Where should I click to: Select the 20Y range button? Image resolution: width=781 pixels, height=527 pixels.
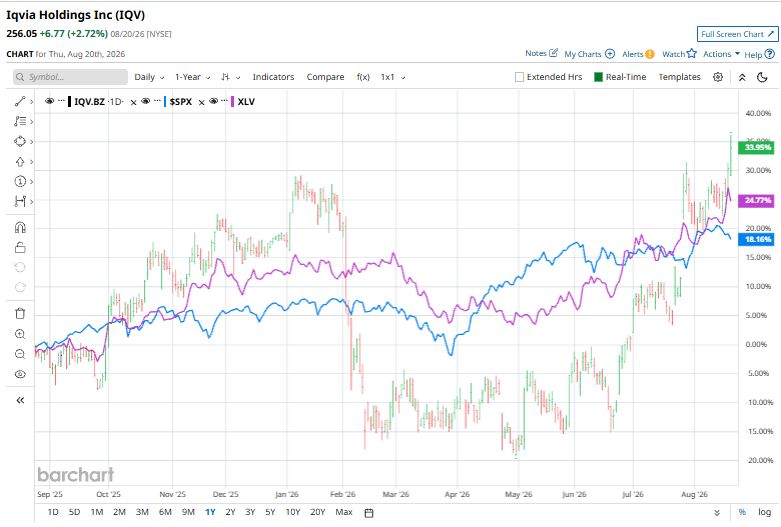click(x=317, y=512)
